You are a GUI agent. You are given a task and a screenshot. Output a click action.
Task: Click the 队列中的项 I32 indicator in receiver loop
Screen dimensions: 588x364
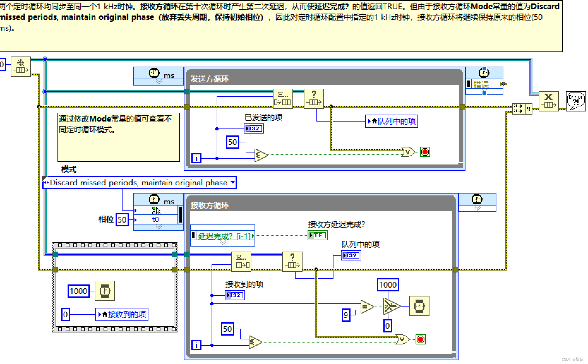(x=351, y=255)
